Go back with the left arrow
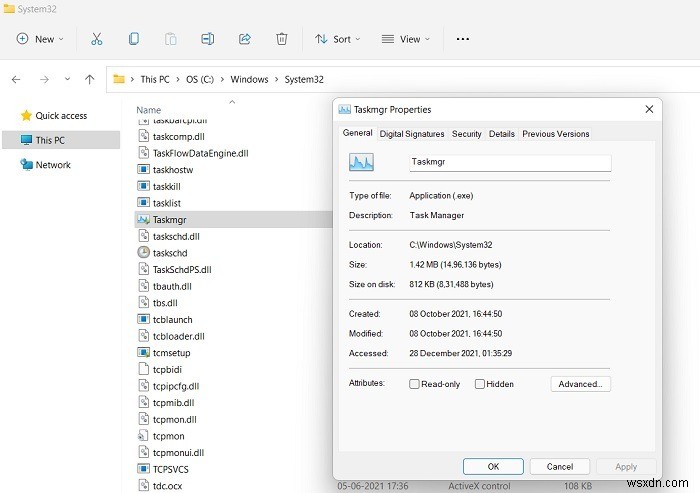700x493 pixels. pos(16,80)
